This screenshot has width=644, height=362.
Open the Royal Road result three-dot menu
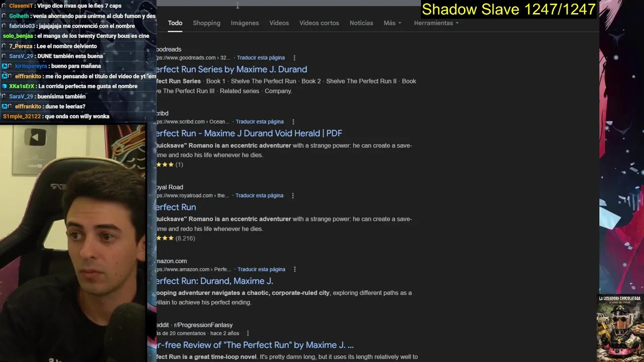pos(293,196)
